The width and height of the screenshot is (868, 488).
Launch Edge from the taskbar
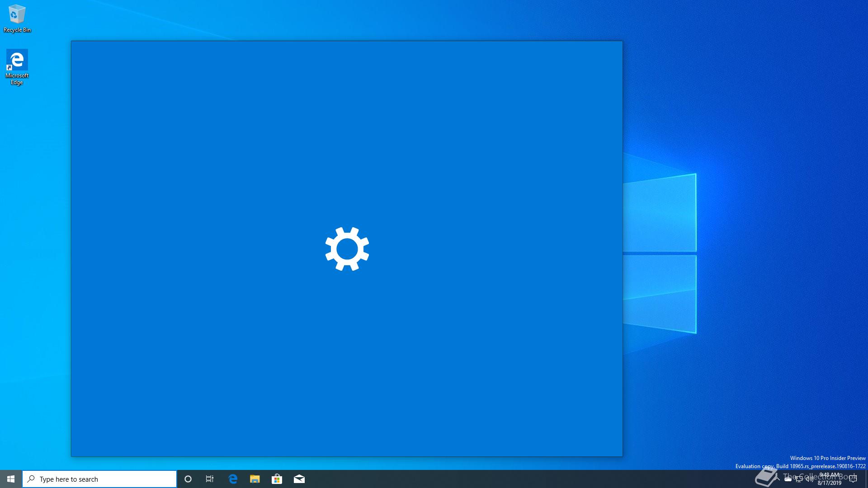pyautogui.click(x=233, y=479)
